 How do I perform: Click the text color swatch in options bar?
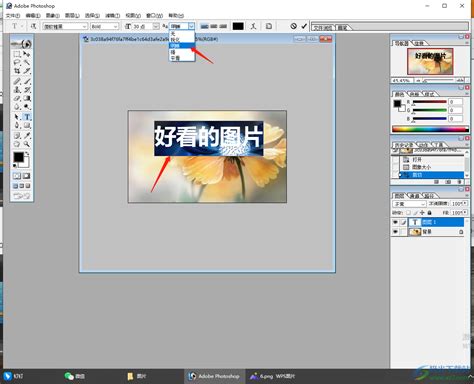(238, 26)
